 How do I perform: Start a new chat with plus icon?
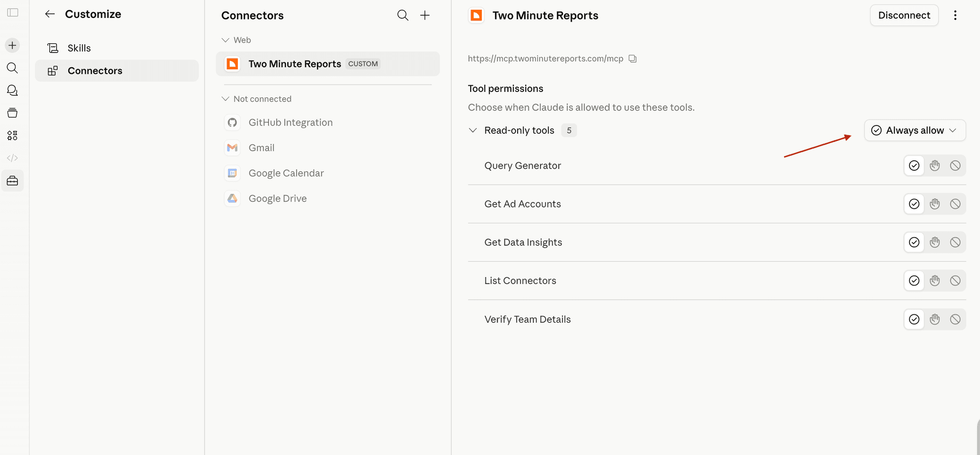click(x=12, y=45)
